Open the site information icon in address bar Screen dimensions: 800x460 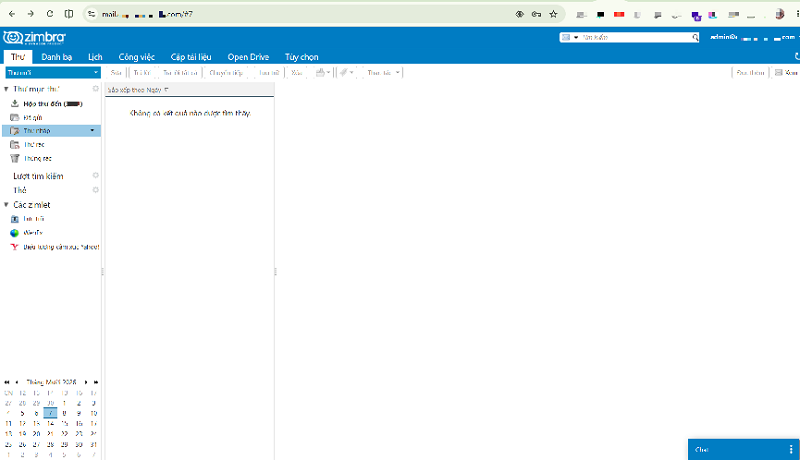(x=91, y=14)
